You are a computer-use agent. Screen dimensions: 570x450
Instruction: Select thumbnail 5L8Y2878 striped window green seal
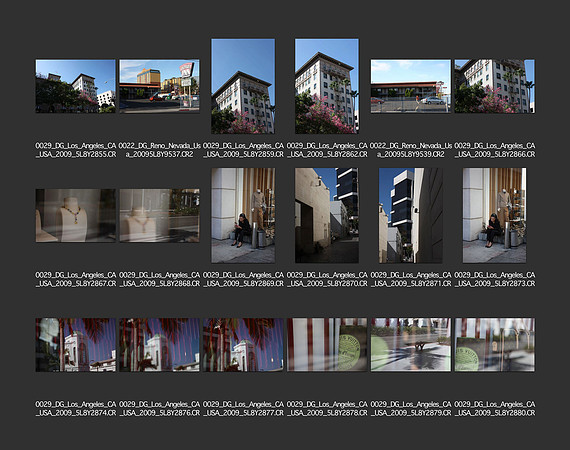point(327,345)
